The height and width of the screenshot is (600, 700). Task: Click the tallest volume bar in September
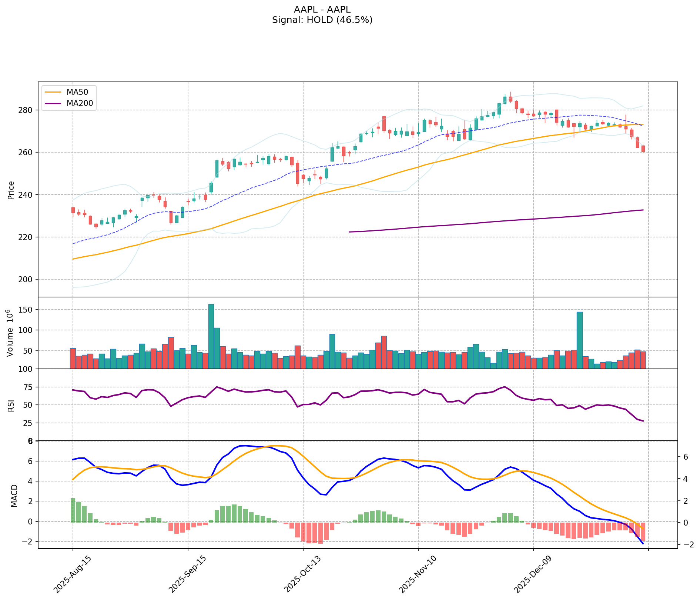211,336
